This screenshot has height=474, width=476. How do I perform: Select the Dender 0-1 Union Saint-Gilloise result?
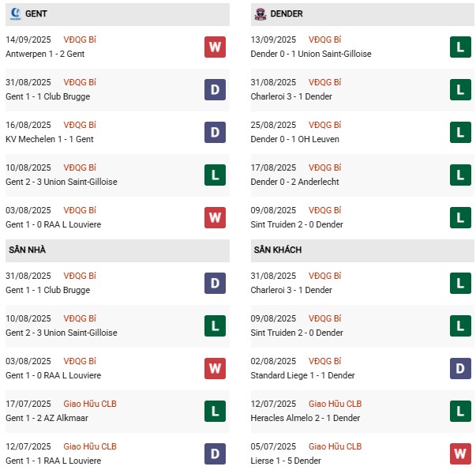click(311, 54)
